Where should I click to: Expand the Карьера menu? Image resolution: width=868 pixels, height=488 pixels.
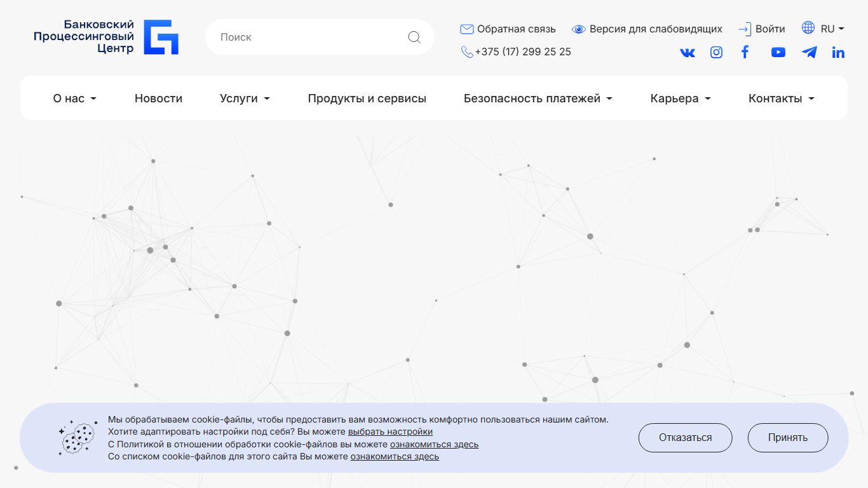coord(681,98)
